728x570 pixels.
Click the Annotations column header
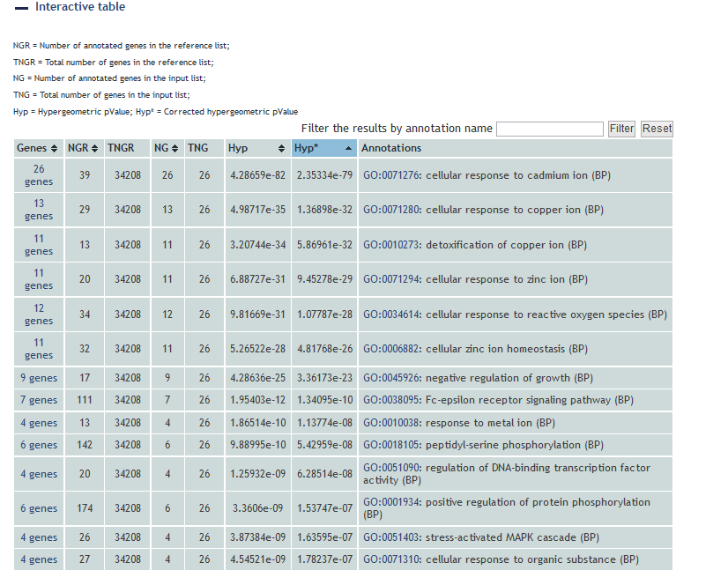pos(516,148)
